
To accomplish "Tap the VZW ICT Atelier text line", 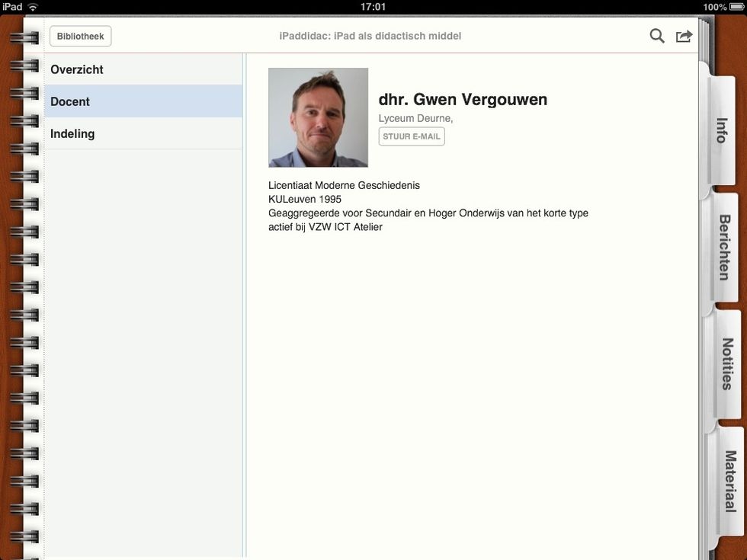I will [325, 227].
